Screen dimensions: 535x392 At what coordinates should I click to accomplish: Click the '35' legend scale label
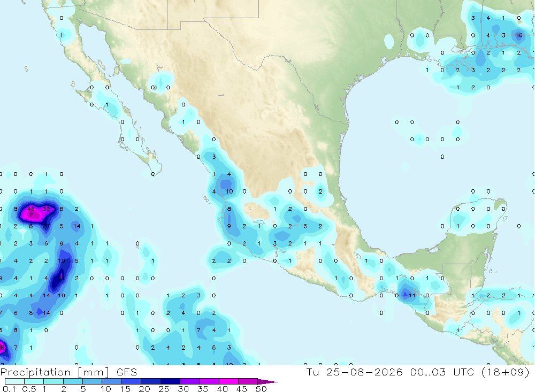pyautogui.click(x=203, y=389)
